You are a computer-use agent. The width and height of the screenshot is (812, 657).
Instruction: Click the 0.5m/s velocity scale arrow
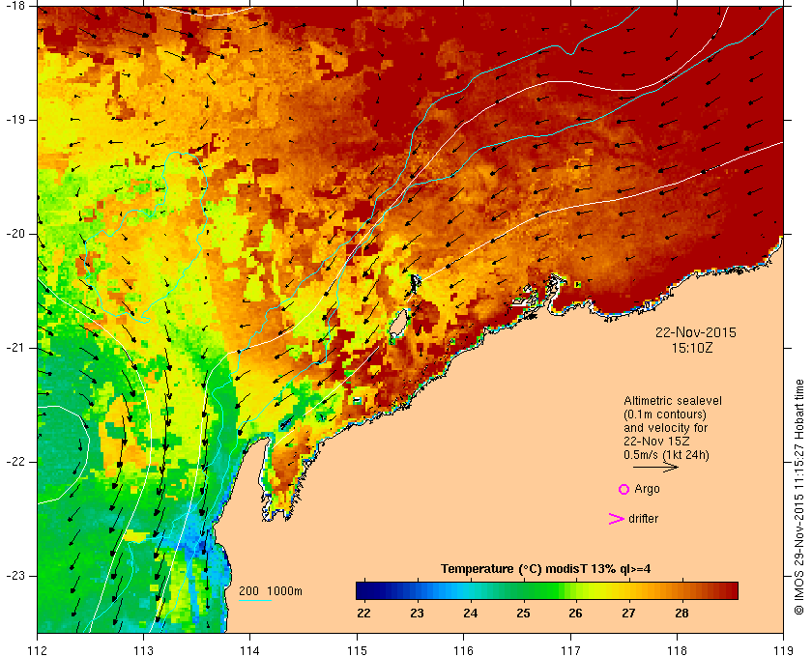(655, 467)
